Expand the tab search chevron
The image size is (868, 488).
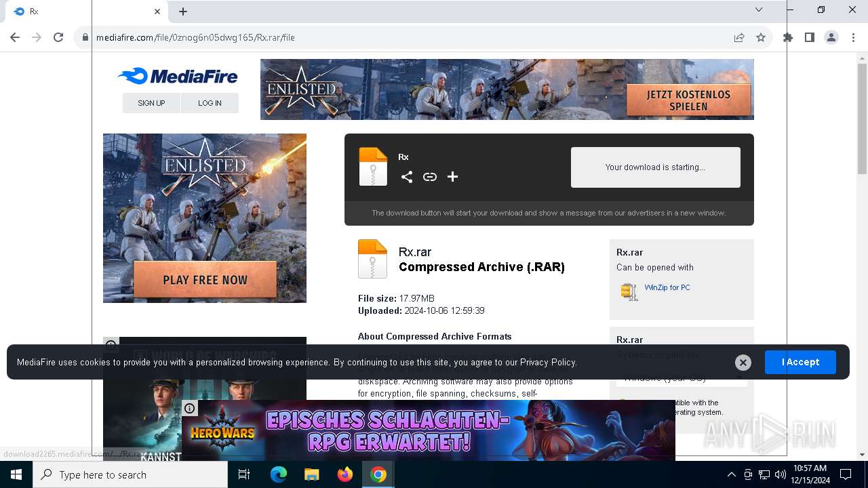point(759,9)
